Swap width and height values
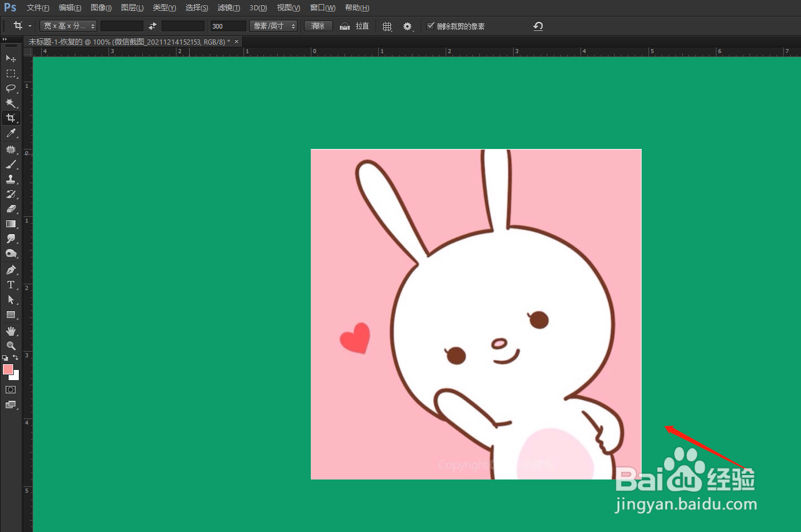The image size is (801, 532). pyautogui.click(x=153, y=26)
